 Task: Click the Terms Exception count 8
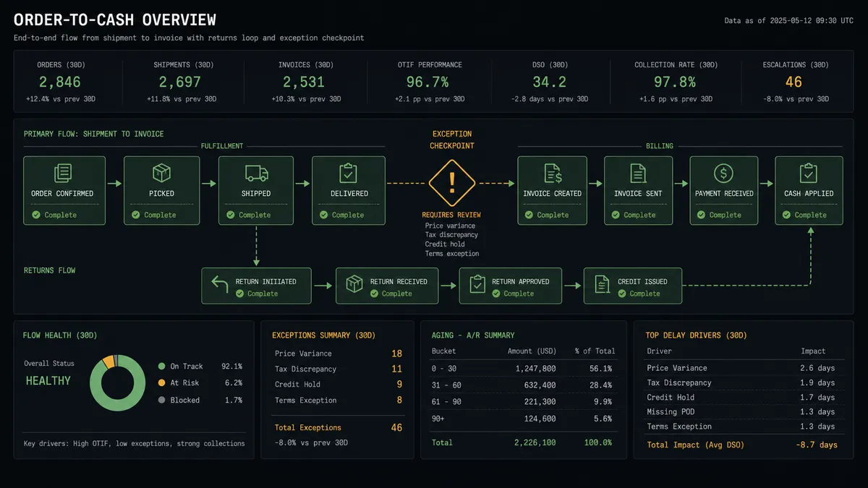[399, 400]
